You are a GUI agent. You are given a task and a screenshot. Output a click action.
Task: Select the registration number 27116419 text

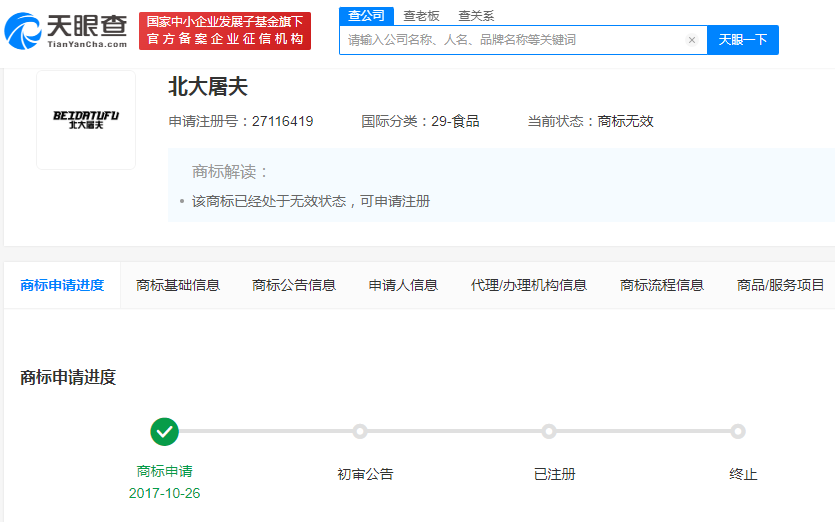[x=282, y=121]
